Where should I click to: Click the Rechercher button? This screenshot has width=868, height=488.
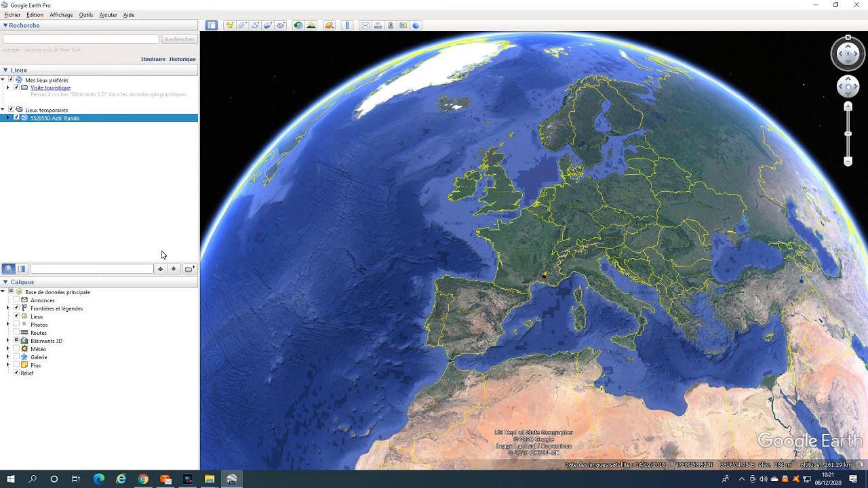coord(180,39)
